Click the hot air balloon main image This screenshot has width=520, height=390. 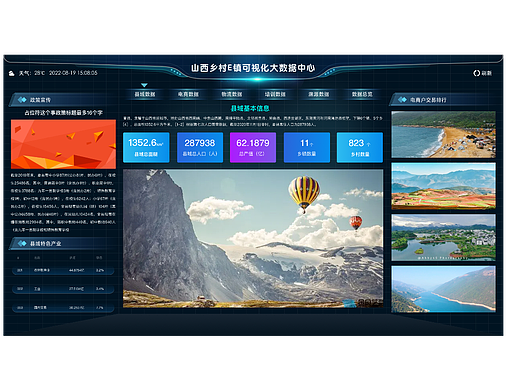253,238
